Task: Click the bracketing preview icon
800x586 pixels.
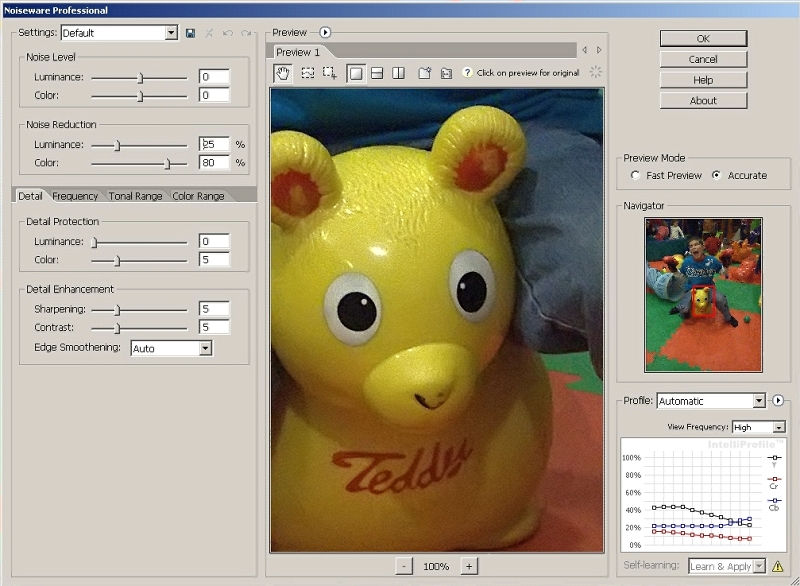Action: coord(446,73)
